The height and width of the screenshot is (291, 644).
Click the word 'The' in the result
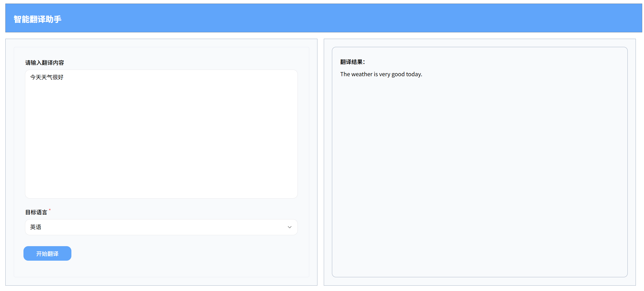pos(345,74)
